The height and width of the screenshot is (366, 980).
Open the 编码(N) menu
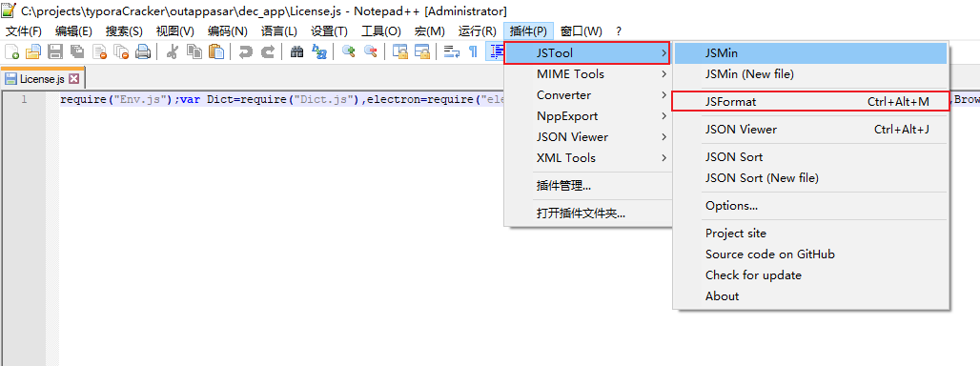[228, 31]
